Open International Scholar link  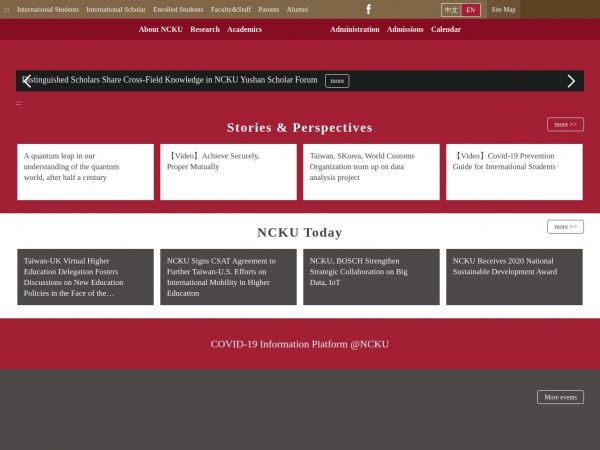point(116,10)
